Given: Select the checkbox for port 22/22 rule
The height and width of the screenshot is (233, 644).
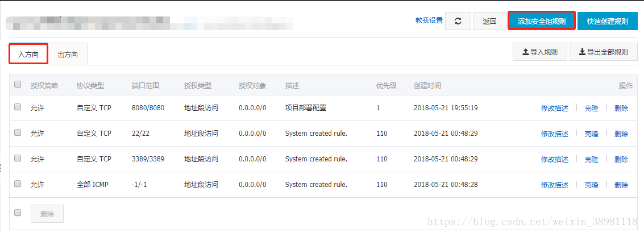Looking at the screenshot, I should [18, 132].
